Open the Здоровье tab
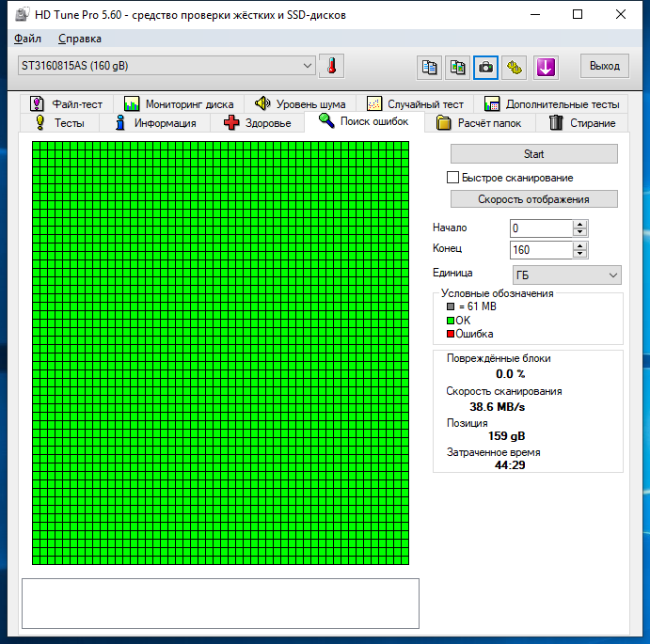 pyautogui.click(x=258, y=123)
